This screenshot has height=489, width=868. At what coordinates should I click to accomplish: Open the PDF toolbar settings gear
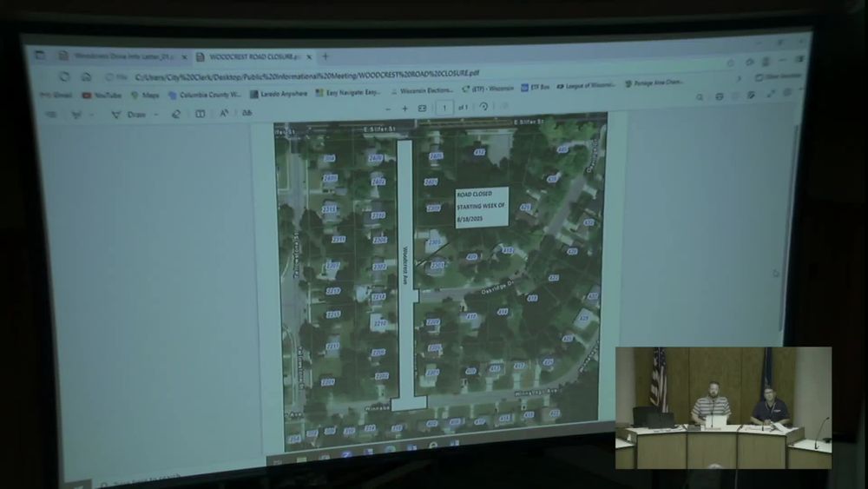pyautogui.click(x=787, y=92)
